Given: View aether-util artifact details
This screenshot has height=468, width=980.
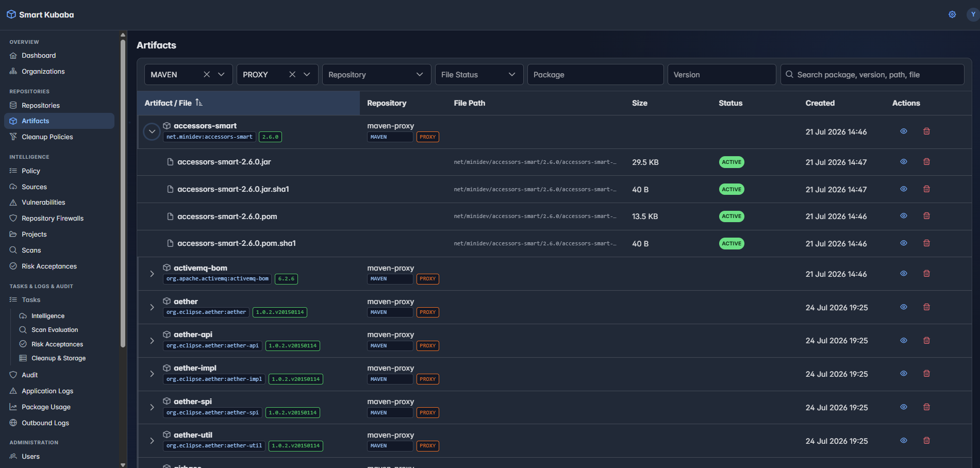Looking at the screenshot, I should click(904, 441).
